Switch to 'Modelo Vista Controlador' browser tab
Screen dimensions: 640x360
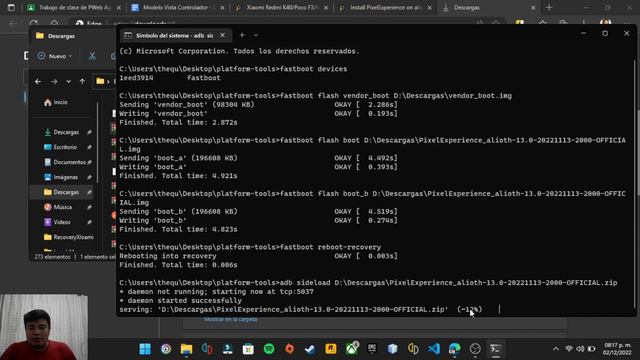coord(178,8)
